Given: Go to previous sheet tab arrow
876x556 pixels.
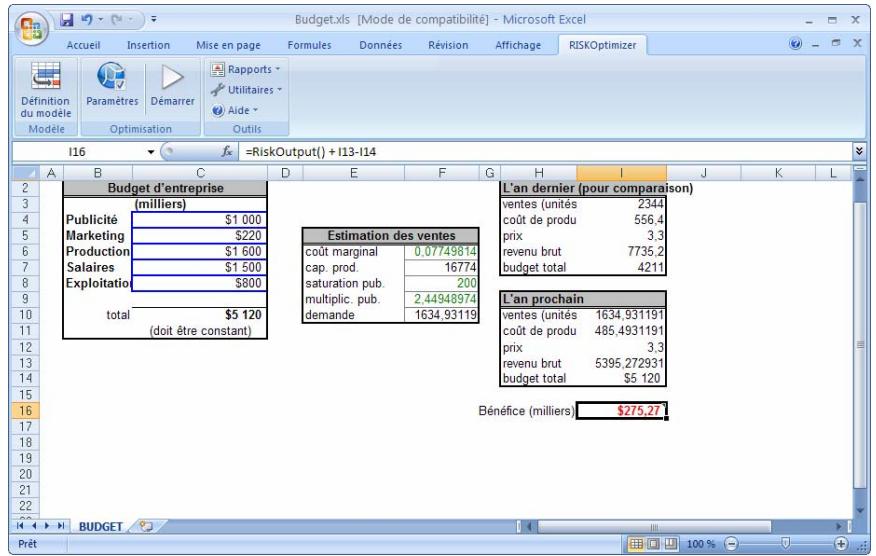Looking at the screenshot, I should coord(34,526).
